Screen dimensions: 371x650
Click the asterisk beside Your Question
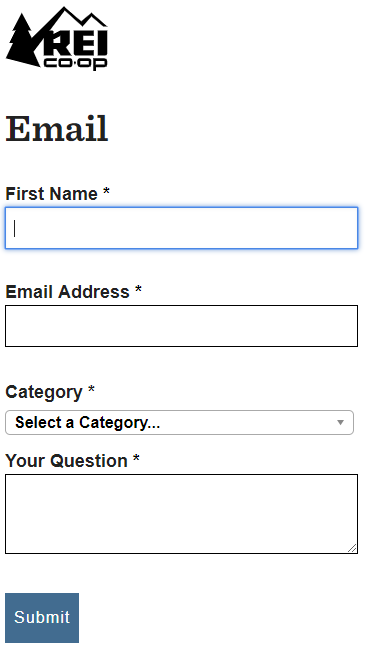(x=136, y=458)
